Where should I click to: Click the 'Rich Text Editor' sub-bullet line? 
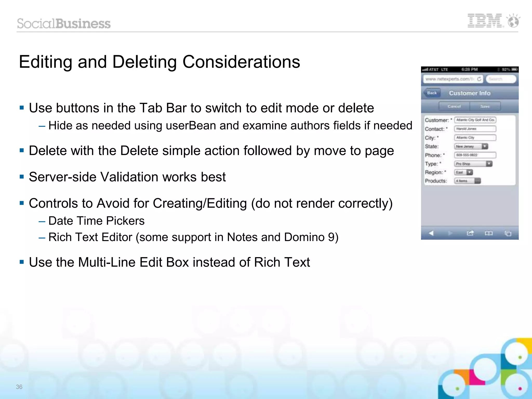[x=193, y=237]
